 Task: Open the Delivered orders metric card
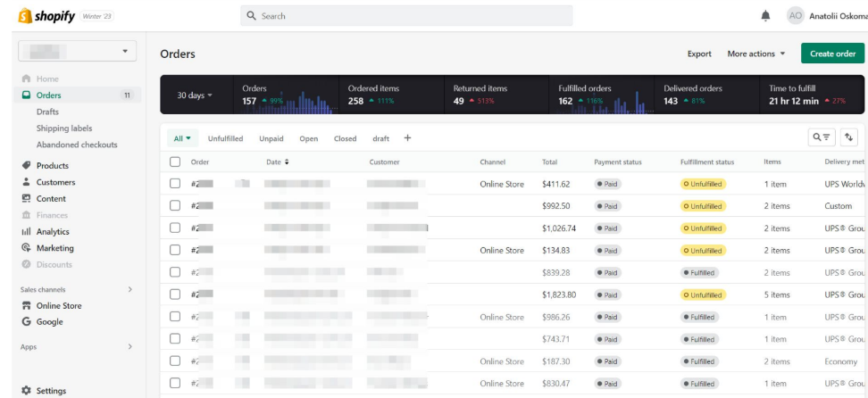pos(706,95)
